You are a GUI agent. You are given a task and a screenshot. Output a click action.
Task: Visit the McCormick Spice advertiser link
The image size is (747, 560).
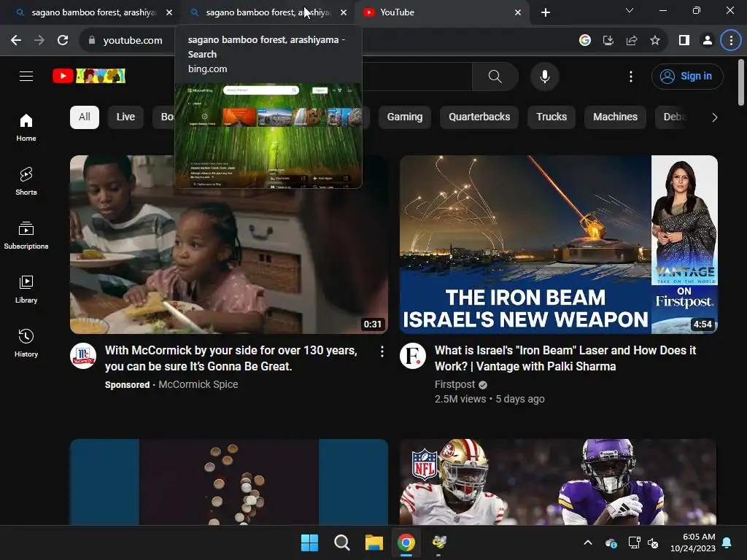(x=198, y=384)
